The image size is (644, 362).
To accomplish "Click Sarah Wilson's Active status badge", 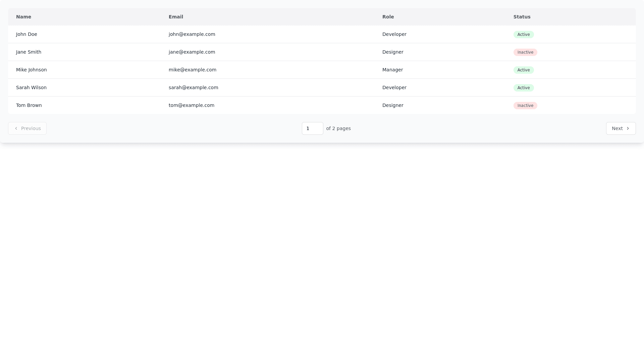I will click(523, 88).
